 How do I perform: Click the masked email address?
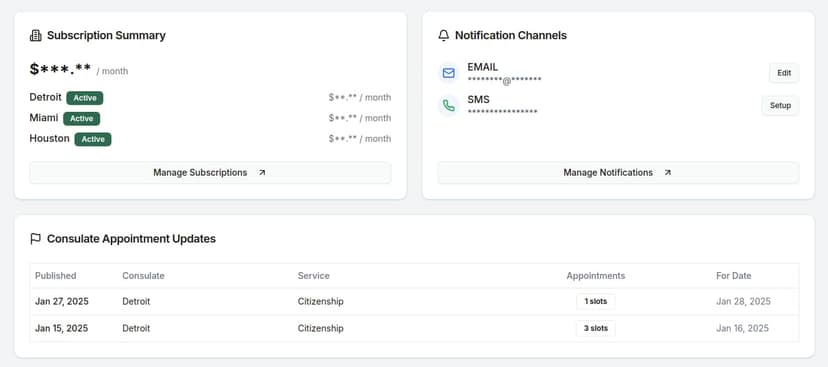[x=504, y=80]
